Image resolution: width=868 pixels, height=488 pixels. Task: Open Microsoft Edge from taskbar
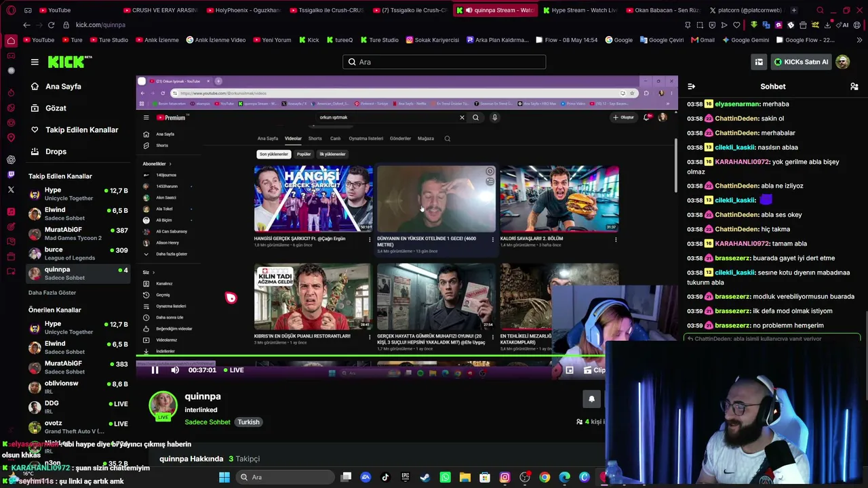pos(564,477)
